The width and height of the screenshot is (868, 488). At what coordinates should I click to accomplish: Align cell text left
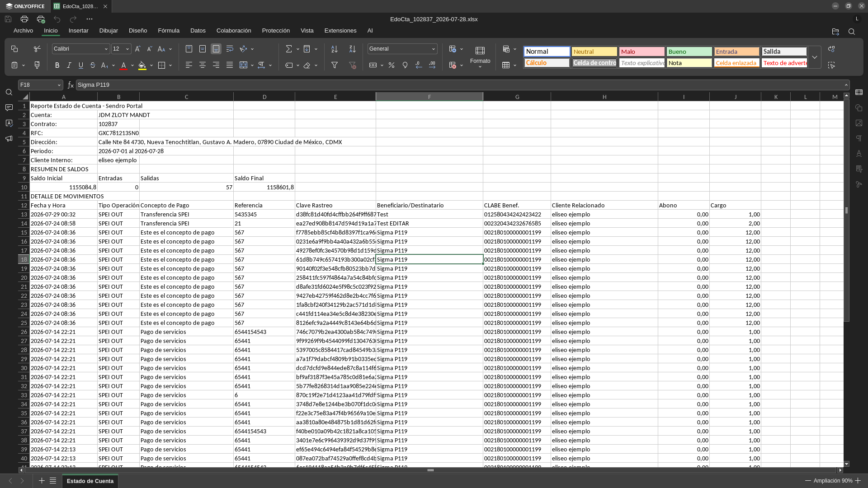(189, 65)
